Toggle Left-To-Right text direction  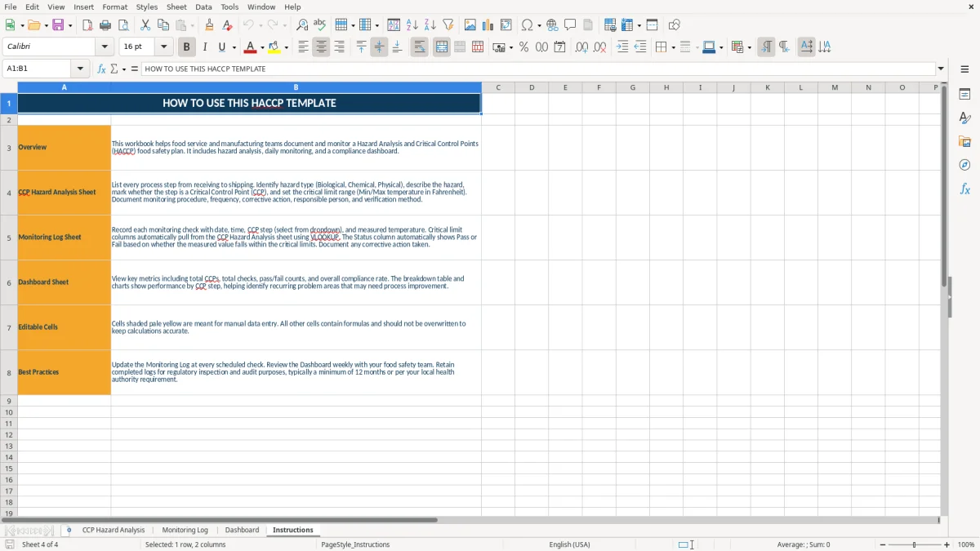pyautogui.click(x=765, y=47)
